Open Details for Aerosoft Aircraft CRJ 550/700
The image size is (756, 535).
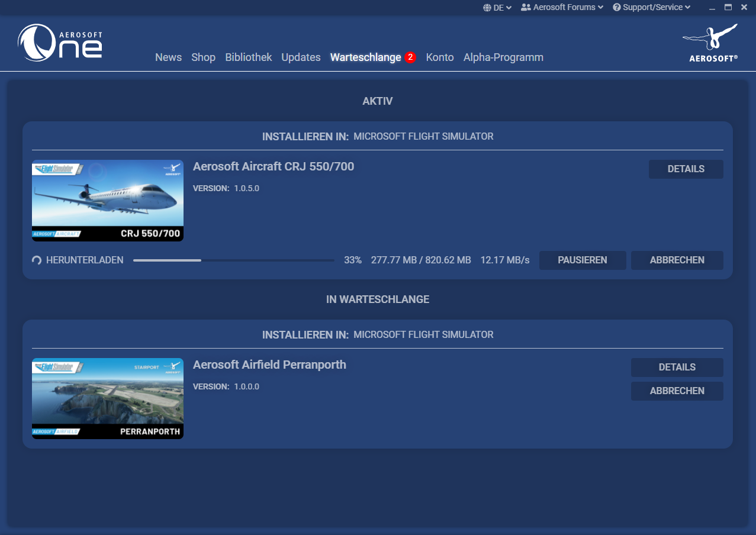(686, 169)
